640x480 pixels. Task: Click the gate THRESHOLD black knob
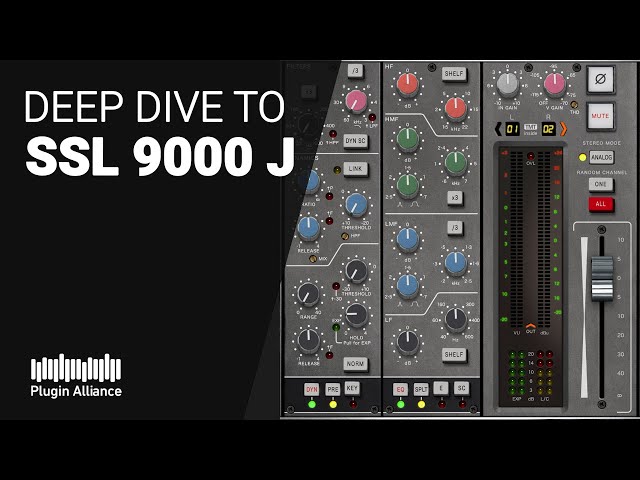point(356,271)
